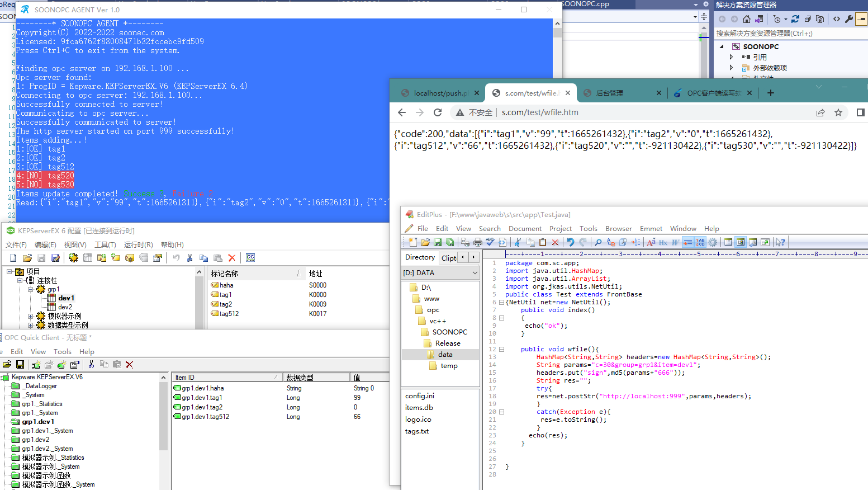Launch Quick Client via QC icon
Image resolution: width=868 pixels, height=490 pixels.
point(250,257)
